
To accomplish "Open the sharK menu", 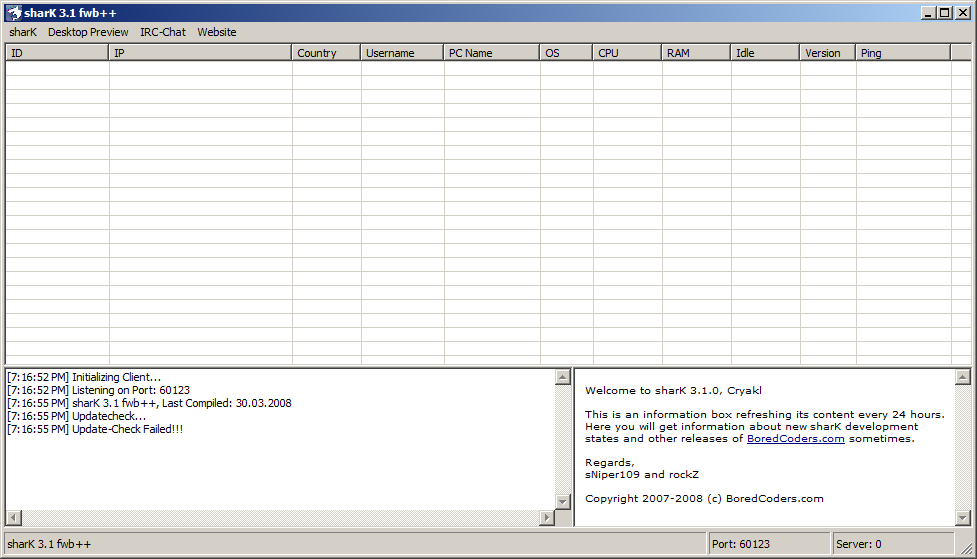I will click(22, 32).
